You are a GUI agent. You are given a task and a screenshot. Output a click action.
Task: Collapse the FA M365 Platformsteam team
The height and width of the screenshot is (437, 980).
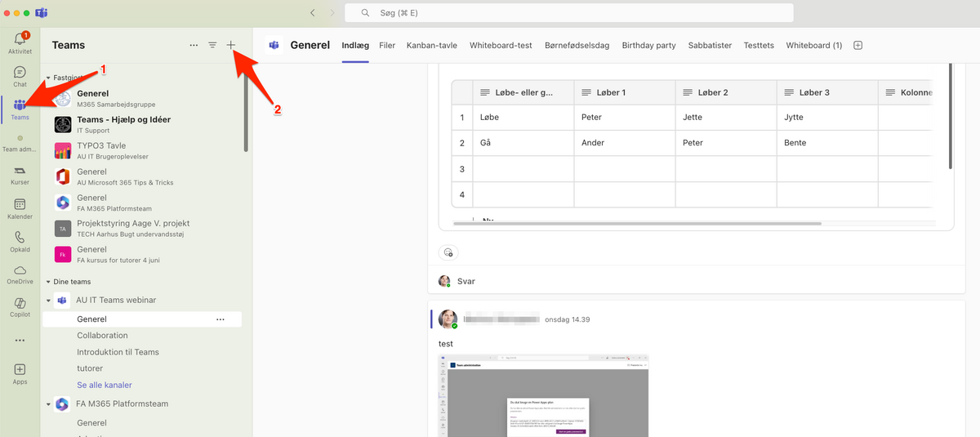click(48, 404)
